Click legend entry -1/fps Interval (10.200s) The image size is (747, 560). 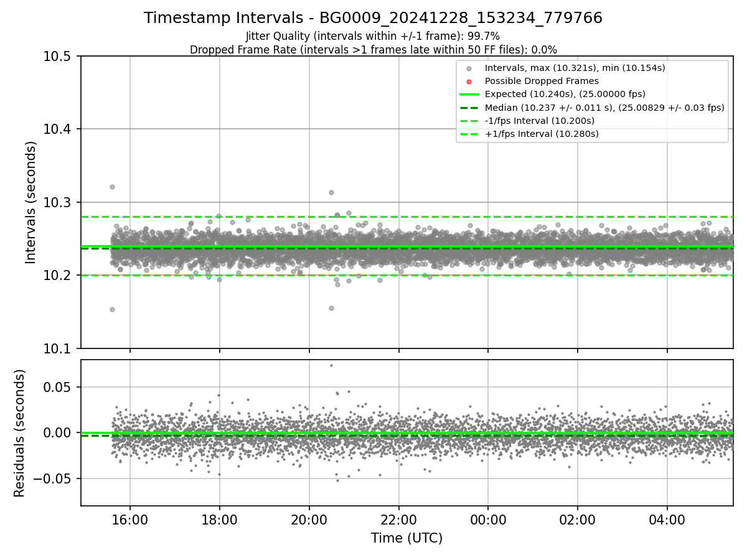click(539, 121)
